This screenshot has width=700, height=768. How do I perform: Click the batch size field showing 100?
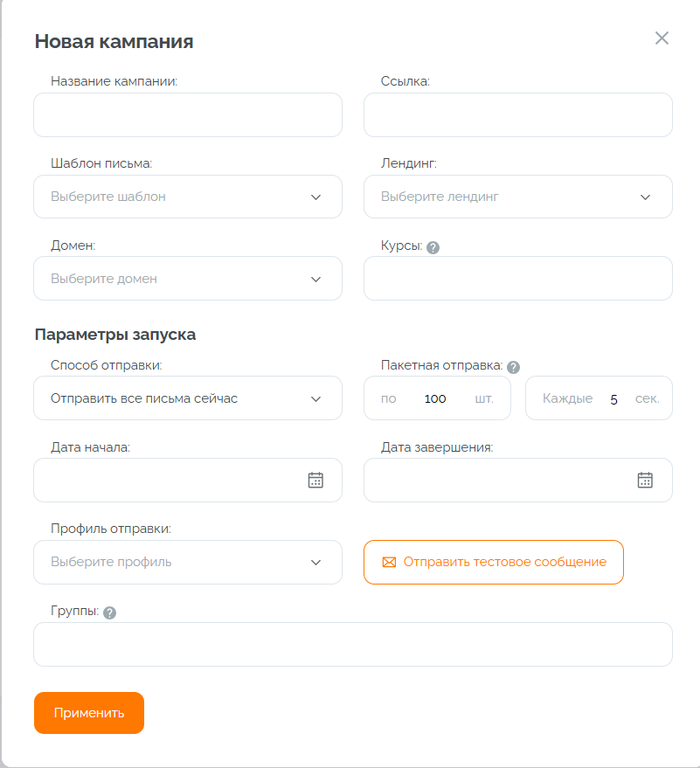(435, 398)
